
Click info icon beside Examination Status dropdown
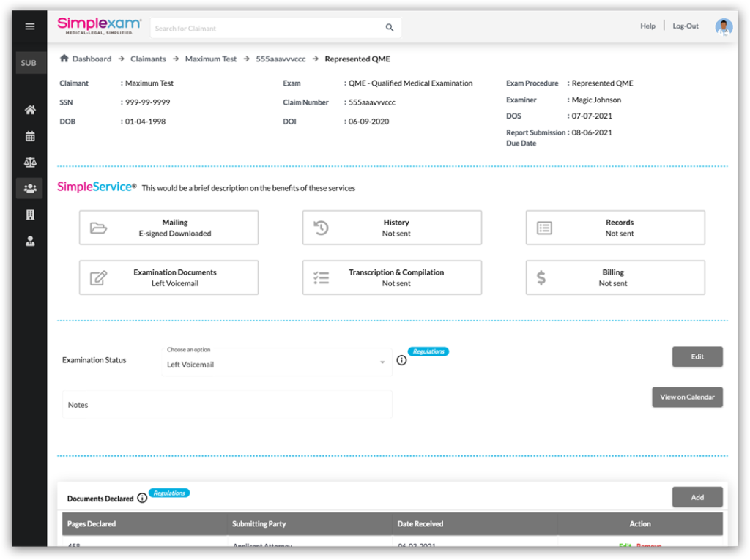(x=401, y=360)
